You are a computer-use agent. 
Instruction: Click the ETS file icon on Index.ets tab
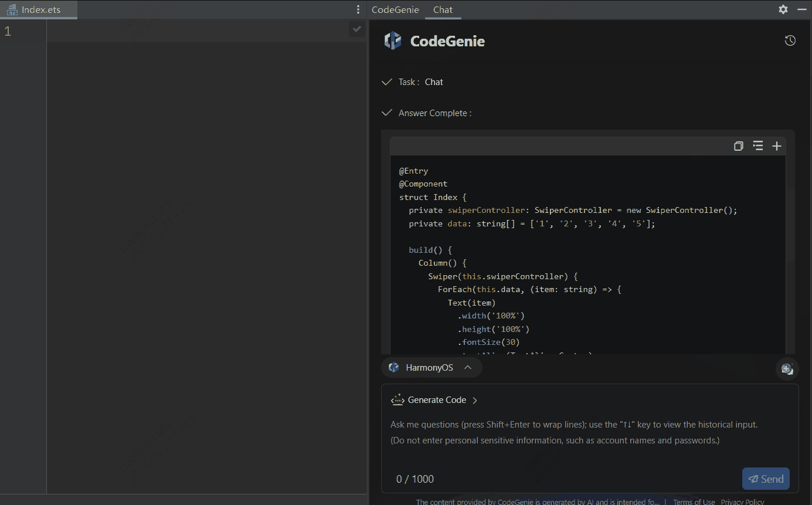[x=13, y=9]
